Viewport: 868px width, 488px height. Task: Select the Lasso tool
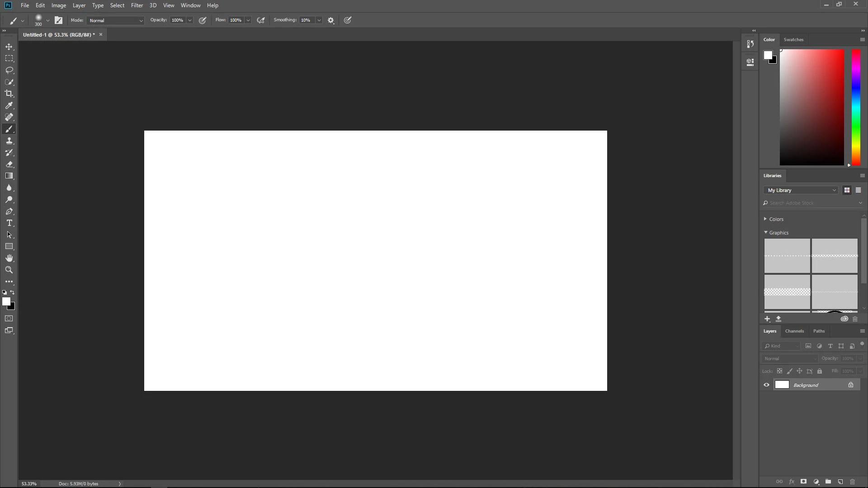pos(9,70)
